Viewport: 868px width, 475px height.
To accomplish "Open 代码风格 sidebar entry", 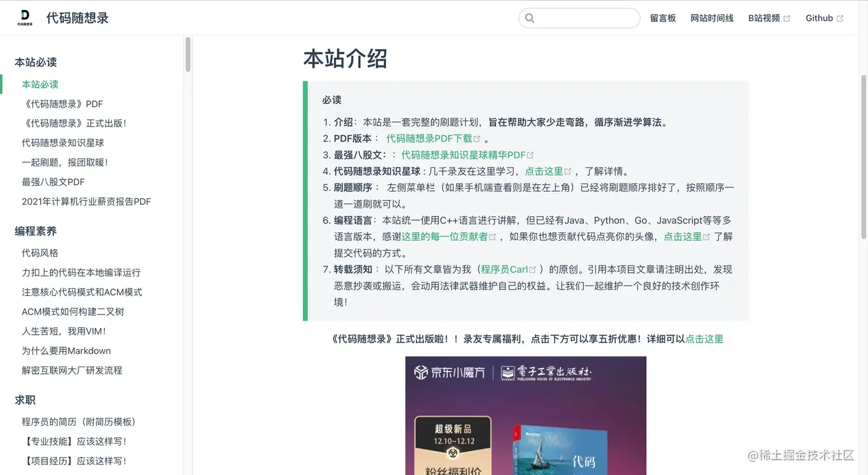I will pyautogui.click(x=40, y=253).
